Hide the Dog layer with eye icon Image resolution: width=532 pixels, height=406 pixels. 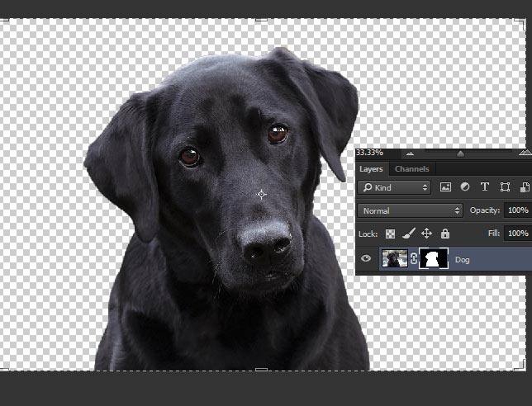click(366, 258)
